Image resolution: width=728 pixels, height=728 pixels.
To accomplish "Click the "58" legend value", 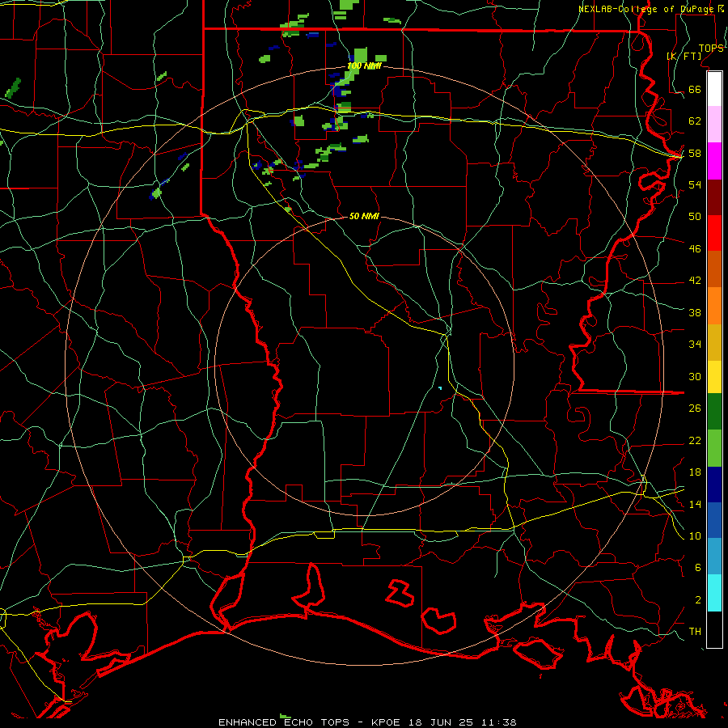I will pyautogui.click(x=695, y=153).
